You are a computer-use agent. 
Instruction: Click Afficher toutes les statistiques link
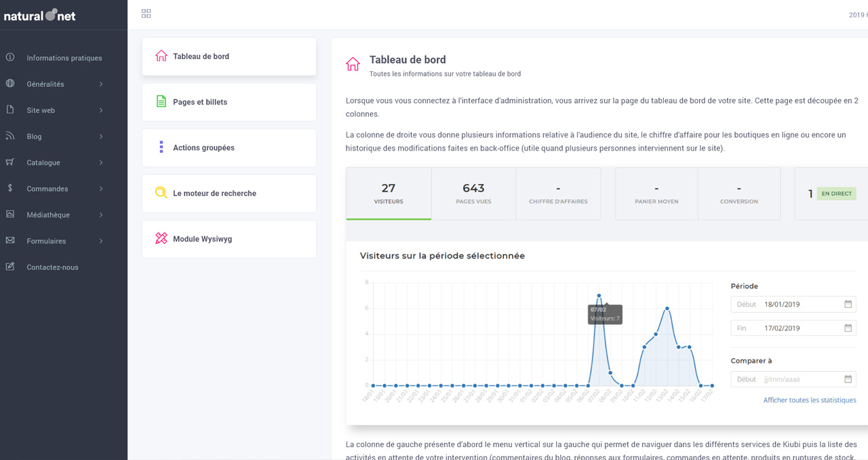tap(810, 400)
